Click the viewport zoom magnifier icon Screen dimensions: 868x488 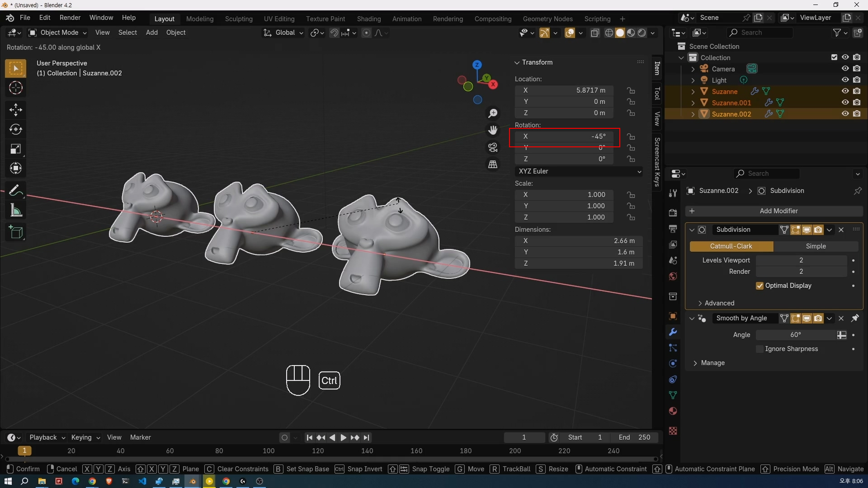click(x=493, y=113)
